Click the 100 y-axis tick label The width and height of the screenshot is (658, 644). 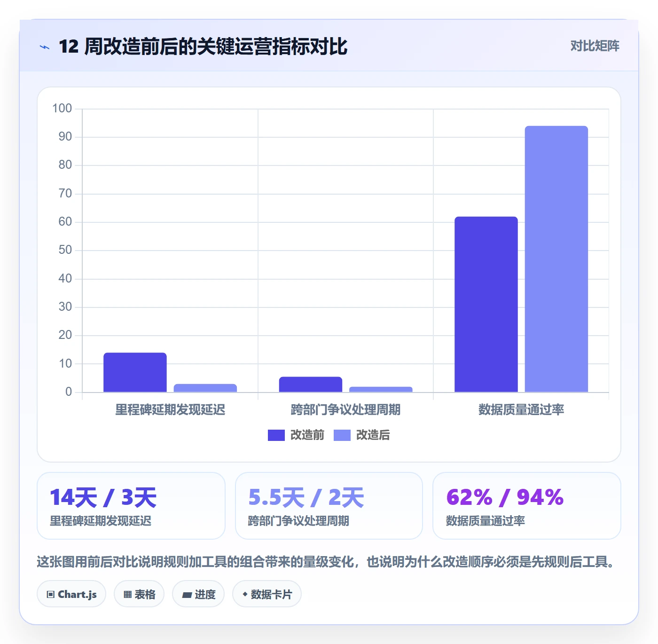tap(62, 109)
